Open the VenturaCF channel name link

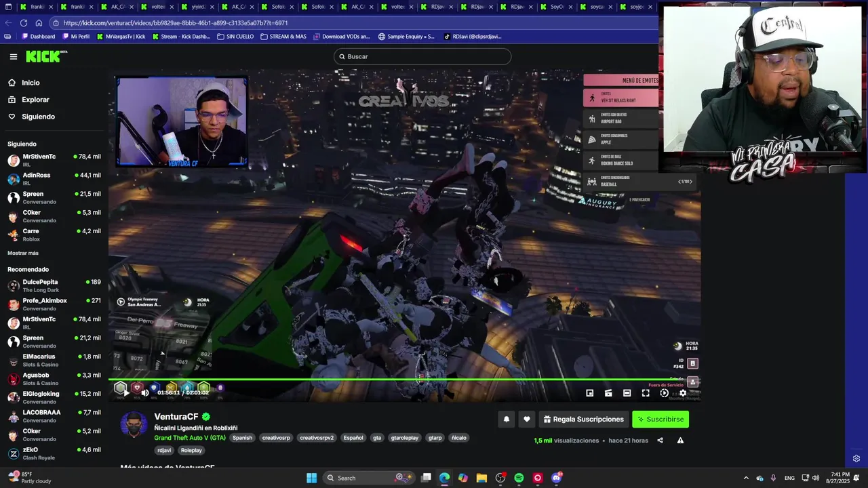[x=176, y=417]
